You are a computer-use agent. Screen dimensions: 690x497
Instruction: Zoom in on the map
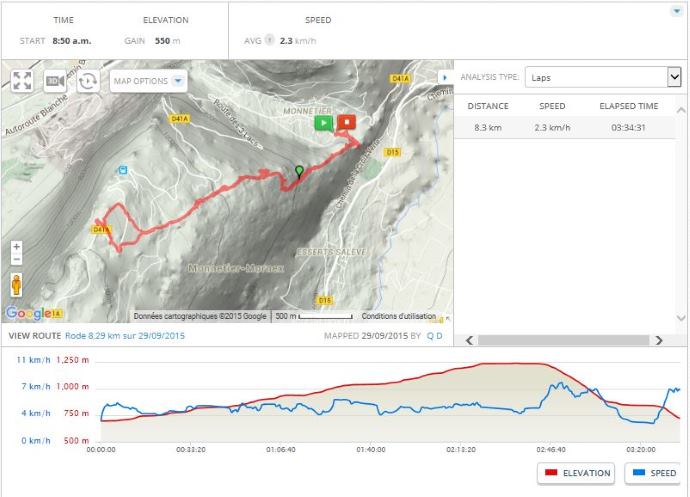coord(16,246)
